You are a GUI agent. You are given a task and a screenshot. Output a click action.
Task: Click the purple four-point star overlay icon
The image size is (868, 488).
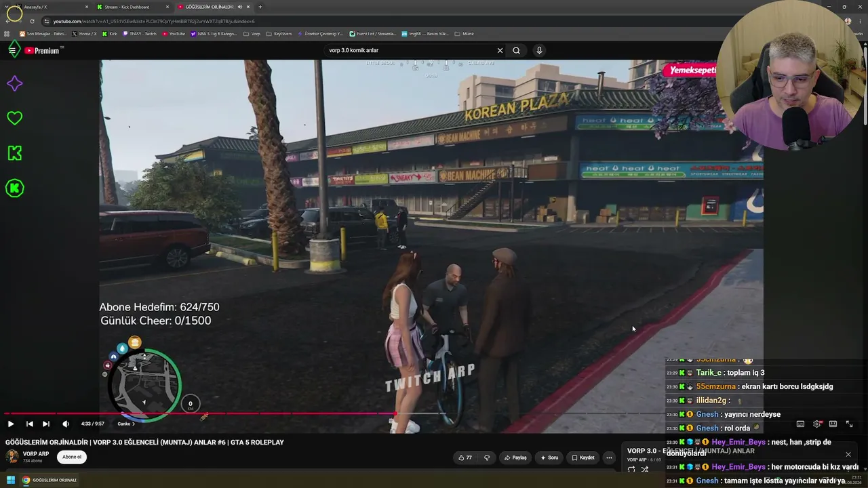pos(14,83)
